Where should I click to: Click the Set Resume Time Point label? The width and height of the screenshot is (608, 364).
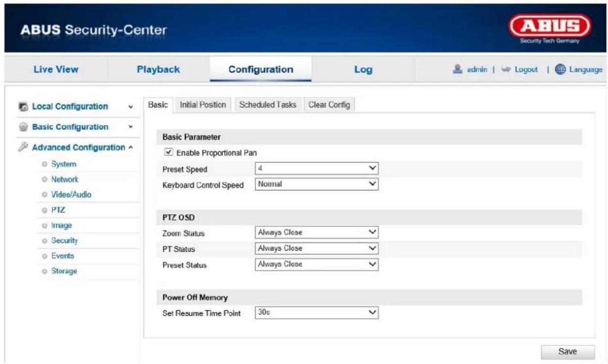[x=201, y=313]
